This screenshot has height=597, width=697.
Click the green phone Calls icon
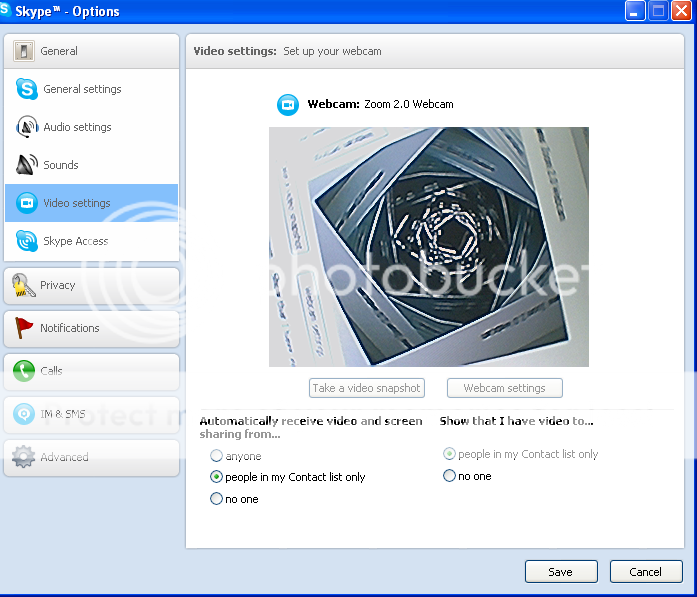(x=24, y=371)
